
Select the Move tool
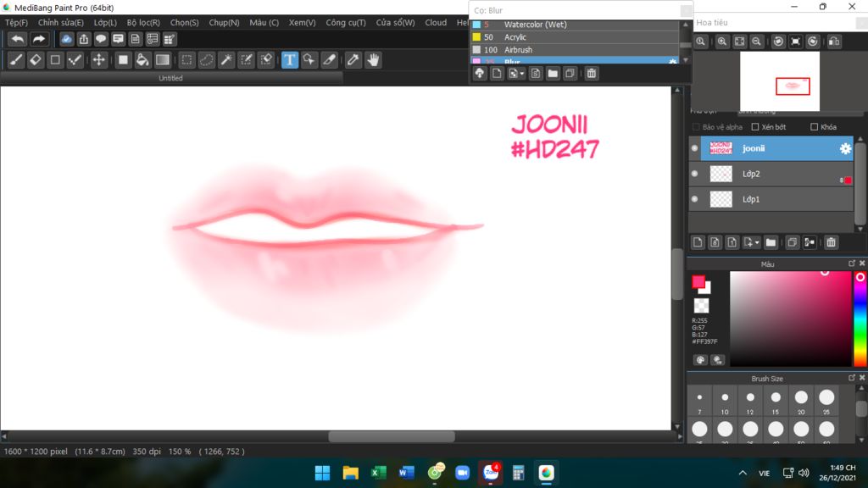pyautogui.click(x=98, y=60)
